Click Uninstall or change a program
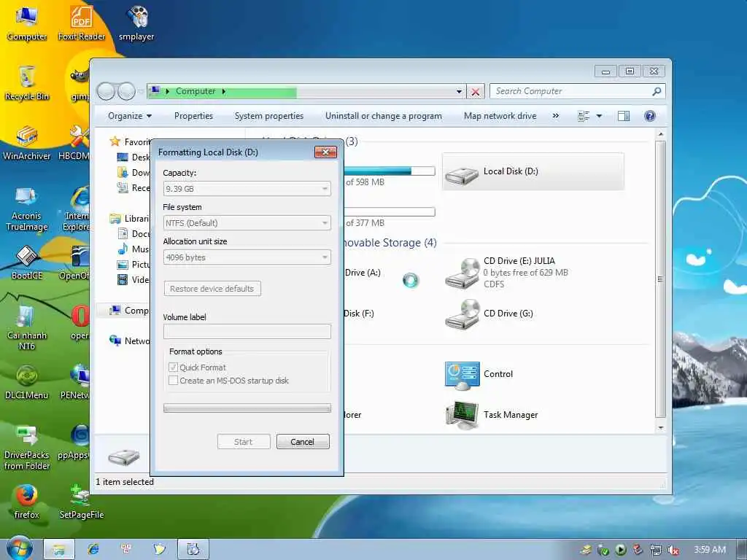The image size is (747, 560). [384, 116]
